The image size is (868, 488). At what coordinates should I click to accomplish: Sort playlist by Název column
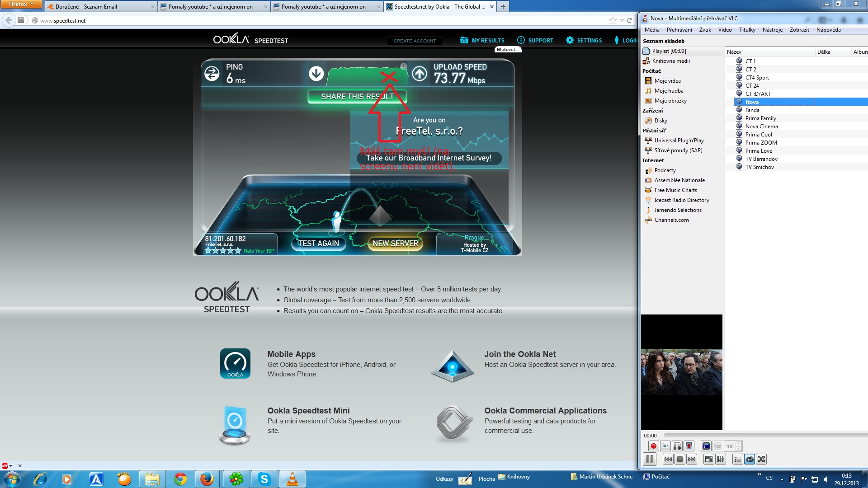point(770,52)
